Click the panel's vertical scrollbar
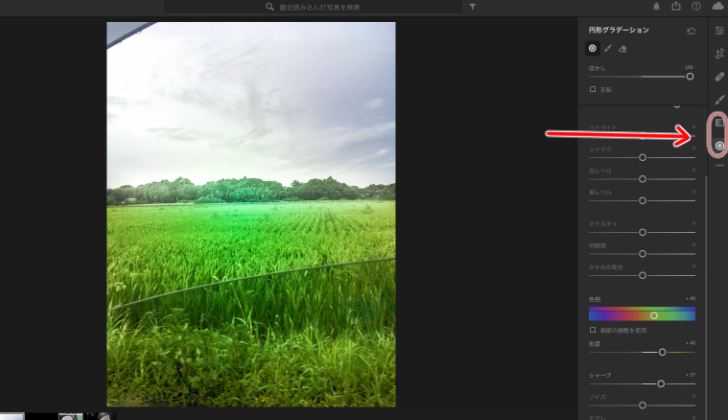Image resolution: width=728 pixels, height=420 pixels. pos(706,297)
